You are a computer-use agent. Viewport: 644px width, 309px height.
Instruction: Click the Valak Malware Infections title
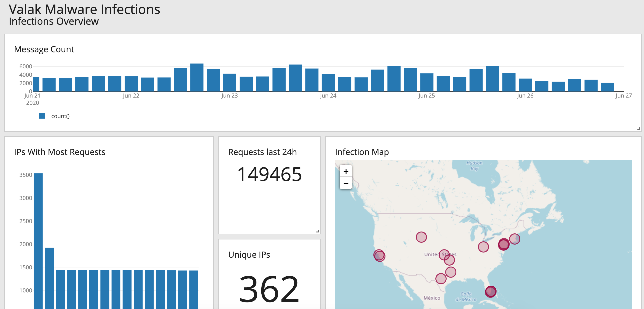tap(84, 10)
